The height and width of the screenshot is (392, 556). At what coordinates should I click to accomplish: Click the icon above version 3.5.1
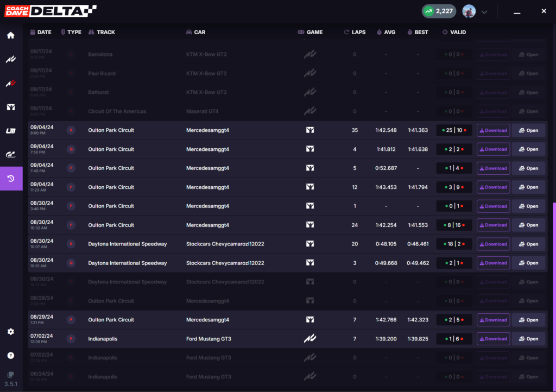click(x=11, y=375)
